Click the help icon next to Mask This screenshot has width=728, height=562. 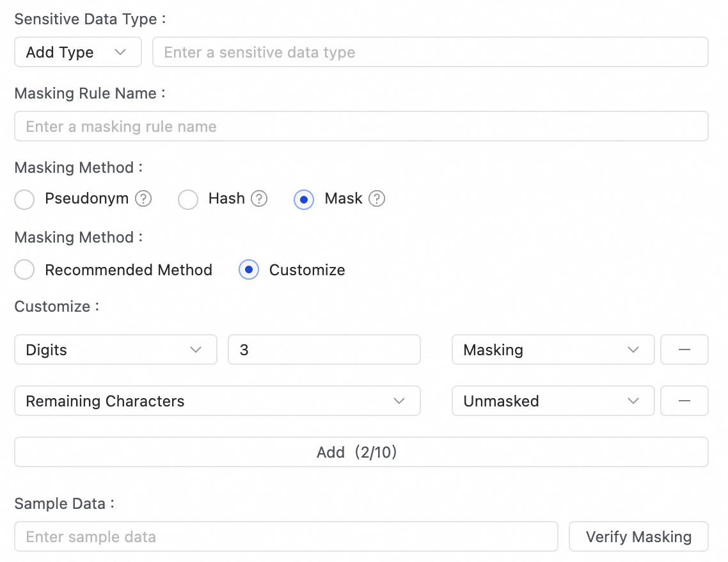tap(377, 199)
